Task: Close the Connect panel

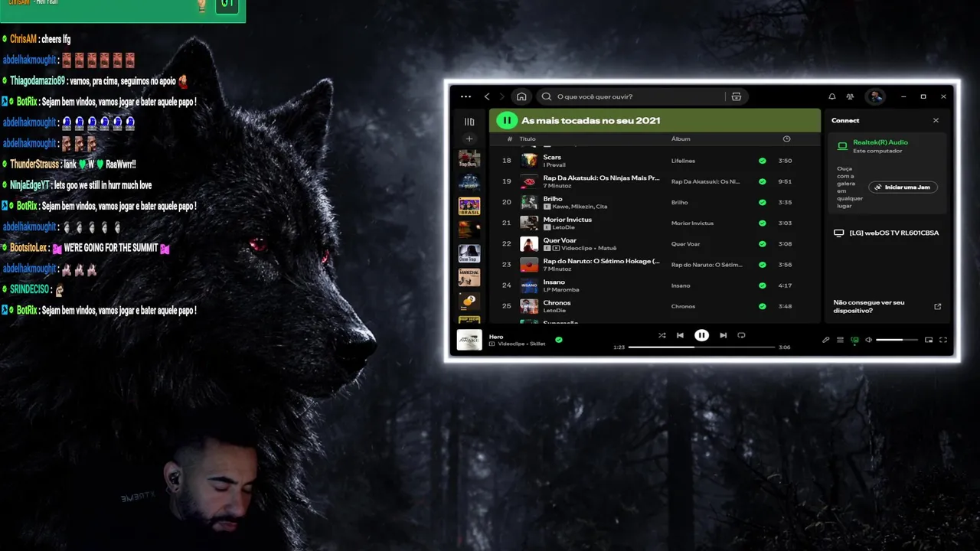Action: pos(936,120)
